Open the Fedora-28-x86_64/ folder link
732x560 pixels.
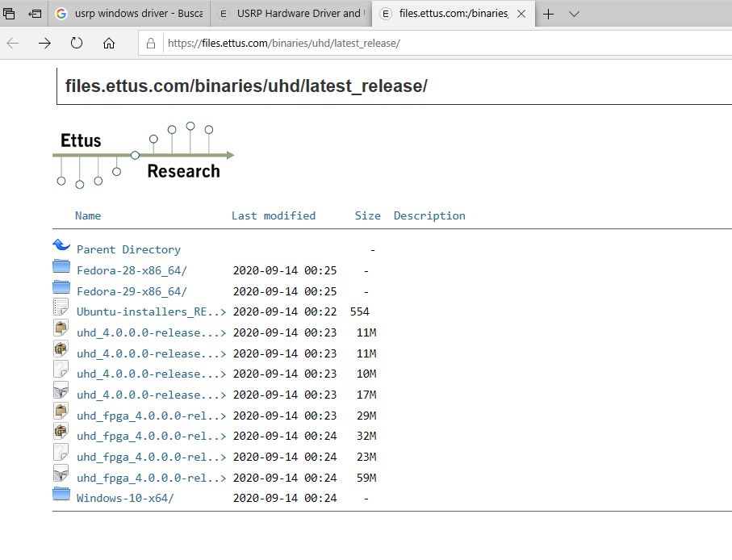132,270
